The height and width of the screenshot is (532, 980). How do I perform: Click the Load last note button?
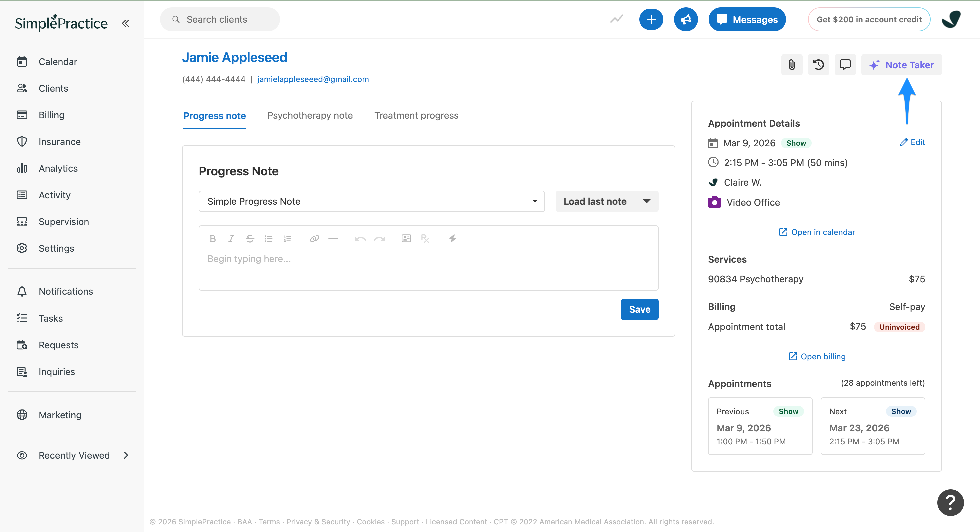[x=595, y=201]
